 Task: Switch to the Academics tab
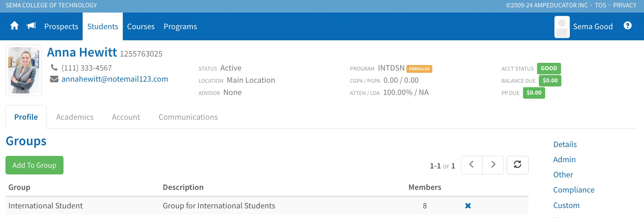pos(75,117)
